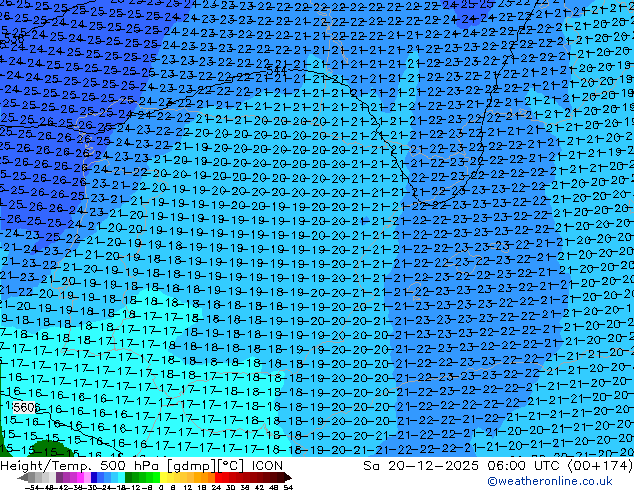The image size is (634, 490).
Task: Click the legend value -54 label
Action: coord(32,488)
